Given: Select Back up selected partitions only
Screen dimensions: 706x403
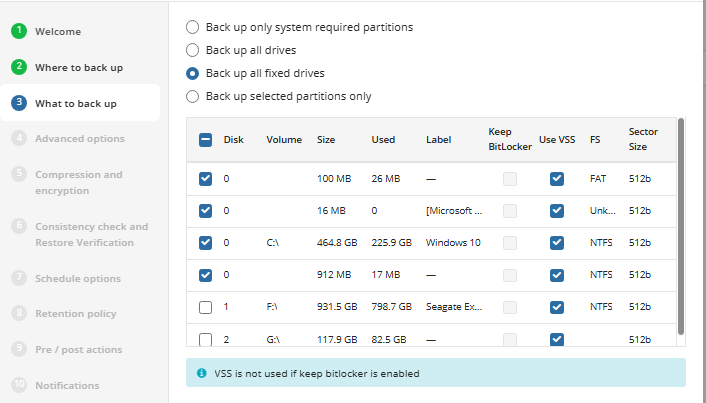Looking at the screenshot, I should [x=192, y=96].
